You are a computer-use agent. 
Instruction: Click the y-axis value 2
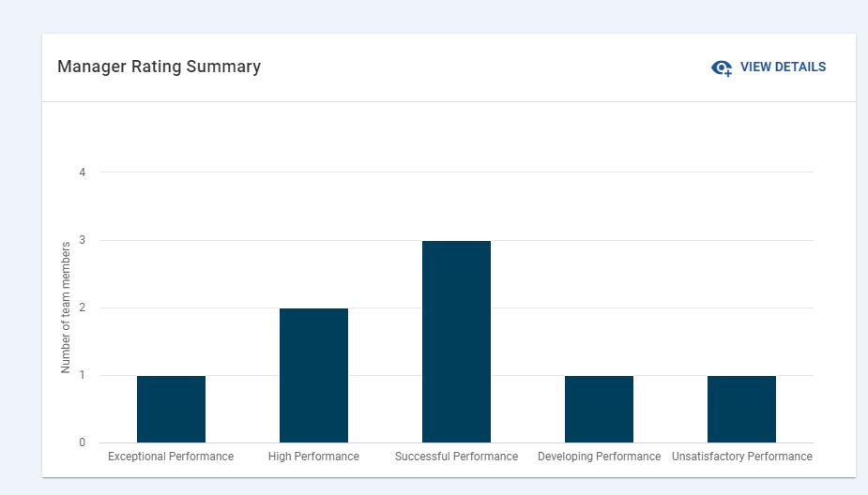83,307
